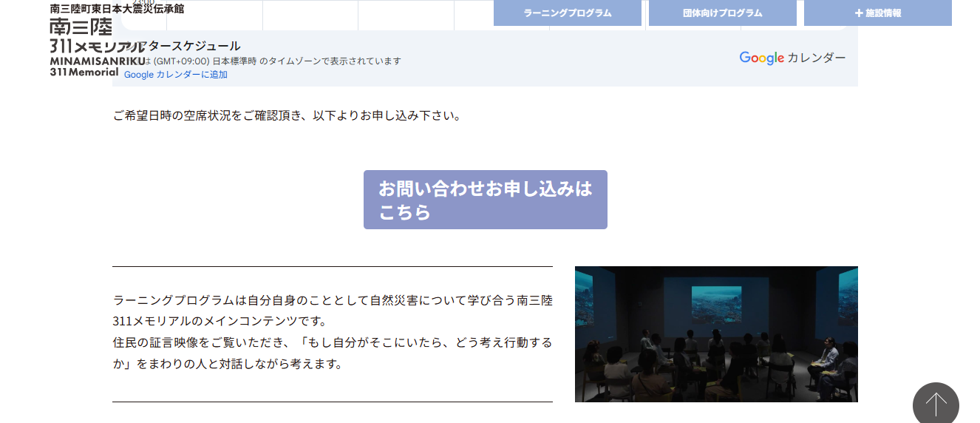Viewport: 980px width, 423px height.
Task: Click the お問い合わせお申し込みはこちら button
Action: pyautogui.click(x=486, y=200)
